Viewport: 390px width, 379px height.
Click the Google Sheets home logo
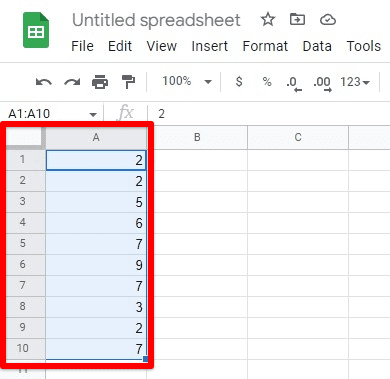pos(36,30)
